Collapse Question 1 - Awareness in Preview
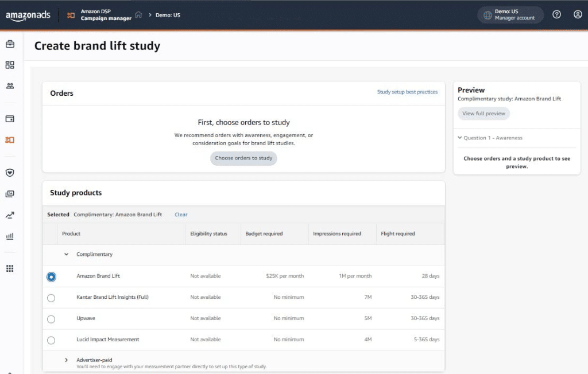This screenshot has height=374, width=588. click(x=460, y=138)
